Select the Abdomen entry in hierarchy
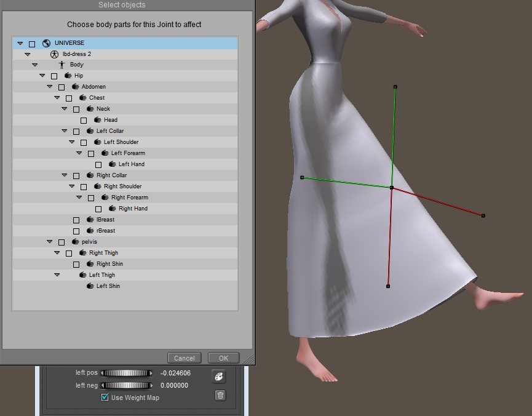This screenshot has width=532, height=416. [93, 87]
